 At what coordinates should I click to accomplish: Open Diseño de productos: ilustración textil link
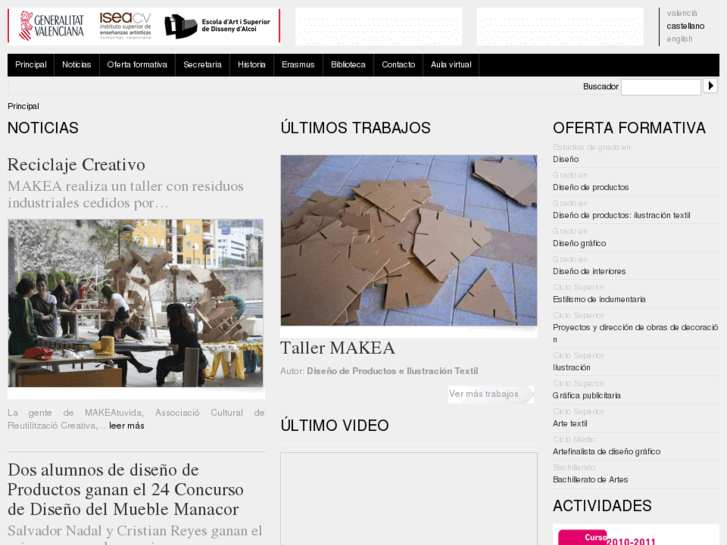pos(621,215)
